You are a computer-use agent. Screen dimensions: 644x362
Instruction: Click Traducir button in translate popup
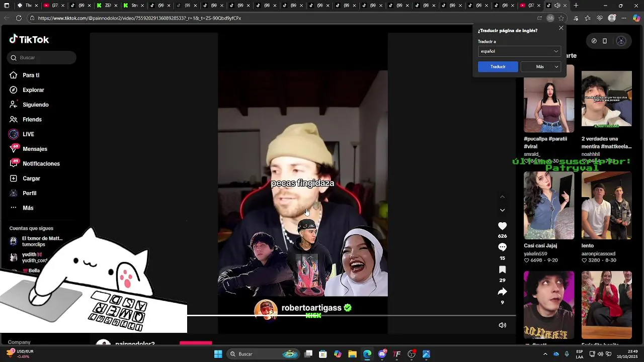pyautogui.click(x=498, y=67)
